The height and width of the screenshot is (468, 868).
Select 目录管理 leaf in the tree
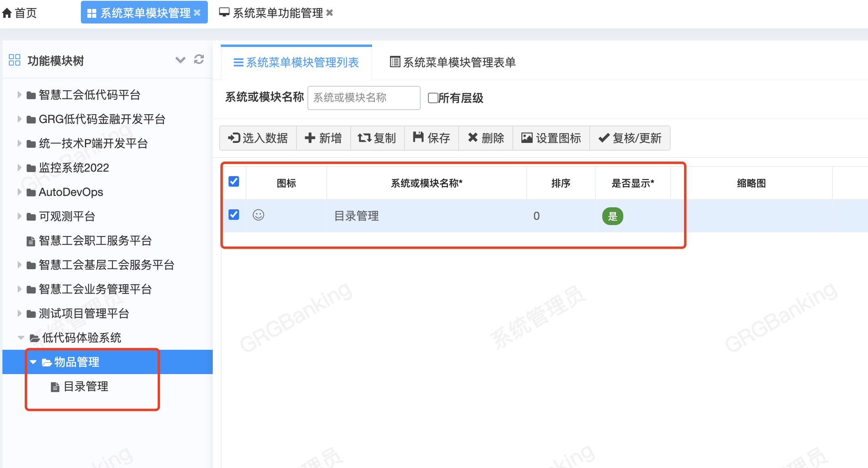86,386
